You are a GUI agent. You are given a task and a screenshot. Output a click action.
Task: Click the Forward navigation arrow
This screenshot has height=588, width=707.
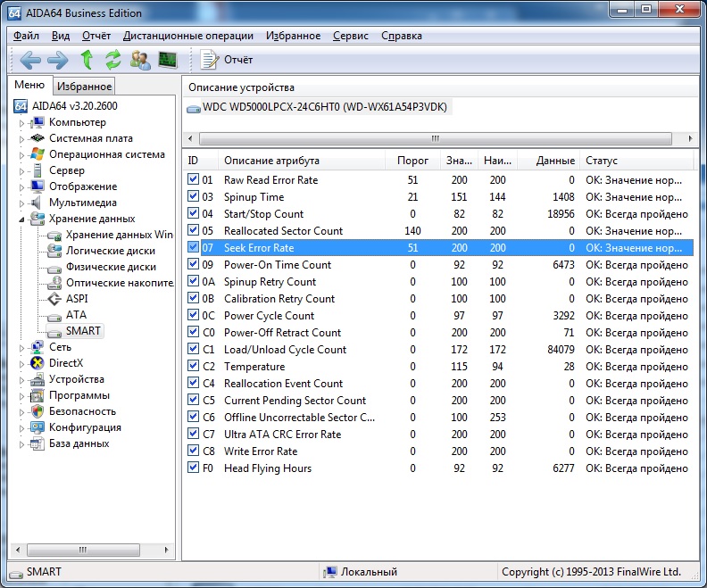point(58,60)
